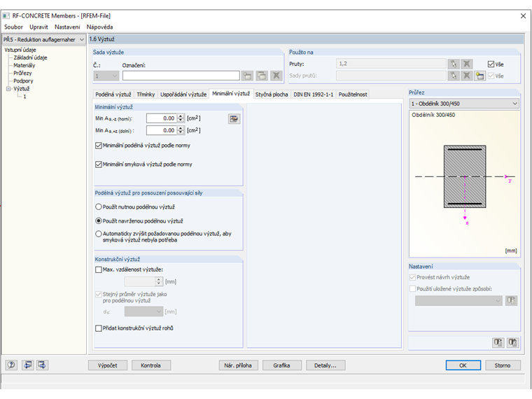Click the Výpočet button
532x399 pixels.
click(x=108, y=365)
